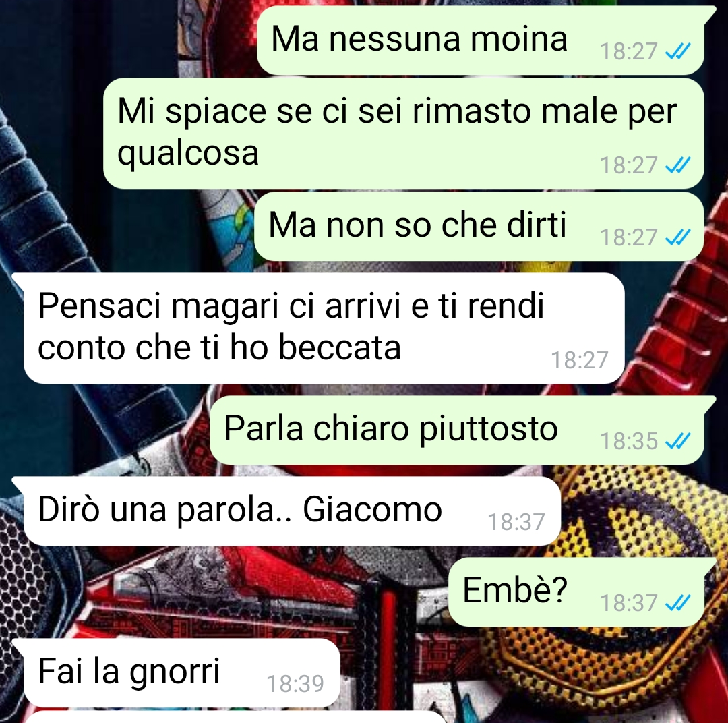
Task: Tap the 18:37 timestamp on the Giacomo message
Action: pos(516,522)
